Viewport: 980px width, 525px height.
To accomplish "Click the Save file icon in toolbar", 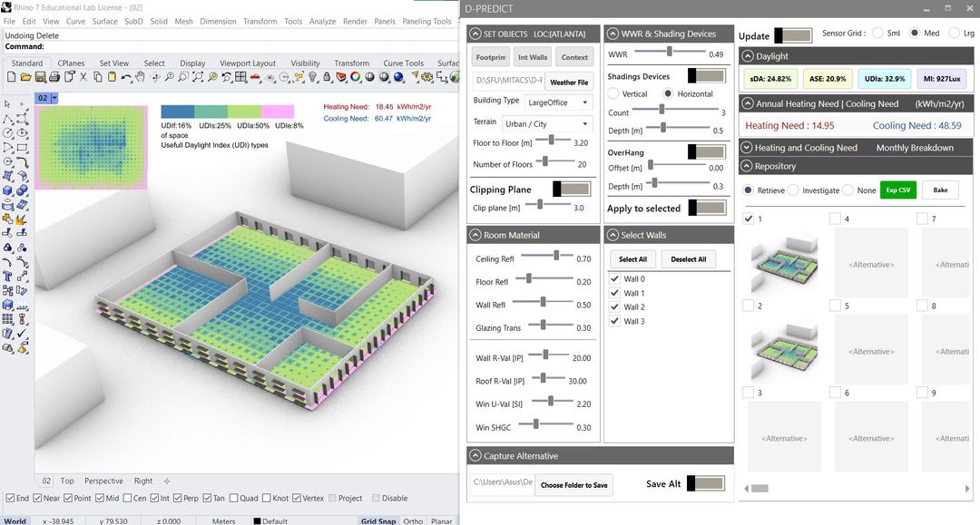I will [38, 78].
